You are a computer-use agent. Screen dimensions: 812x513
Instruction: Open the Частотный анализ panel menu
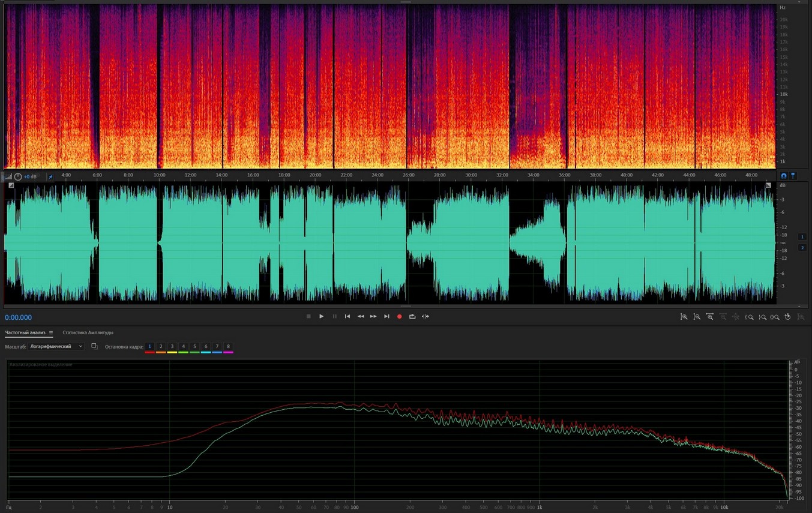click(51, 333)
